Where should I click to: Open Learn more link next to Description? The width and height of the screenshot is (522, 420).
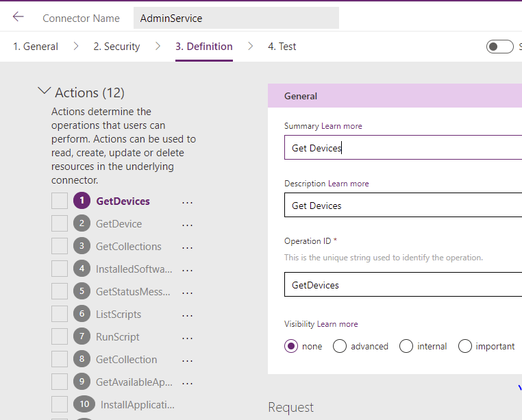[x=349, y=184]
